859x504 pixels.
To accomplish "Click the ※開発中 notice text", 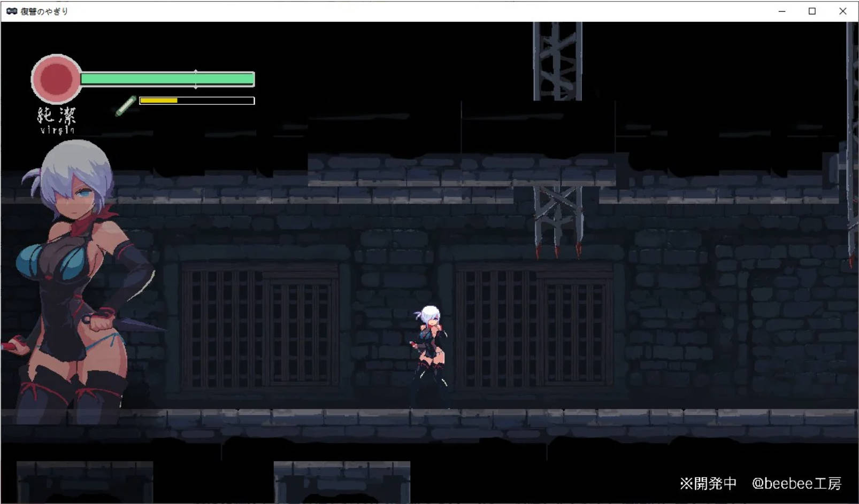I will pyautogui.click(x=708, y=484).
